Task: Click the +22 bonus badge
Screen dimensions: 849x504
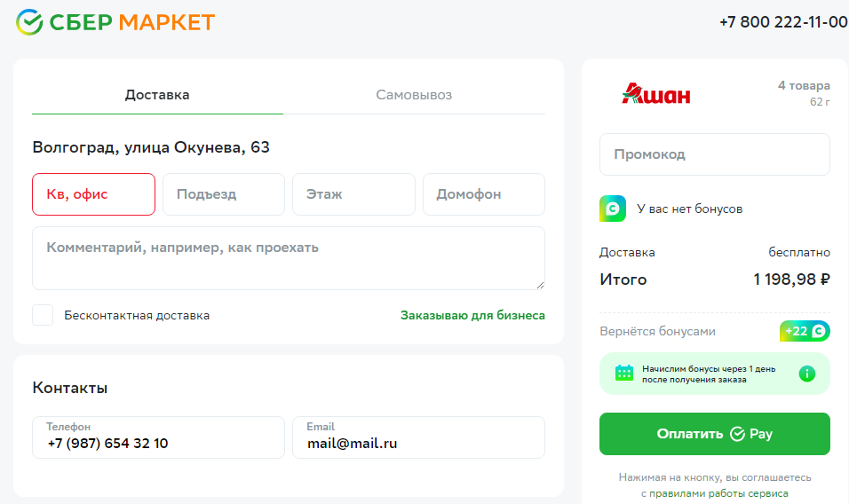Action: (x=805, y=331)
